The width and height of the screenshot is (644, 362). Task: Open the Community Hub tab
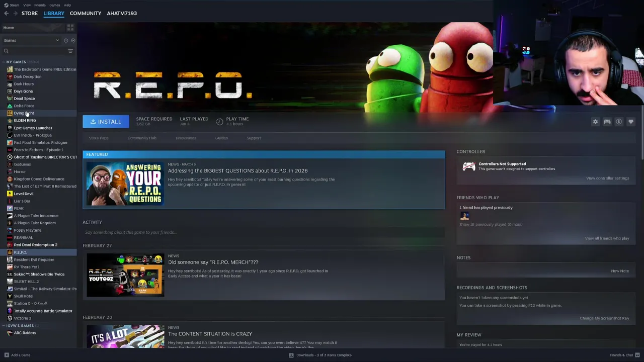tap(142, 138)
